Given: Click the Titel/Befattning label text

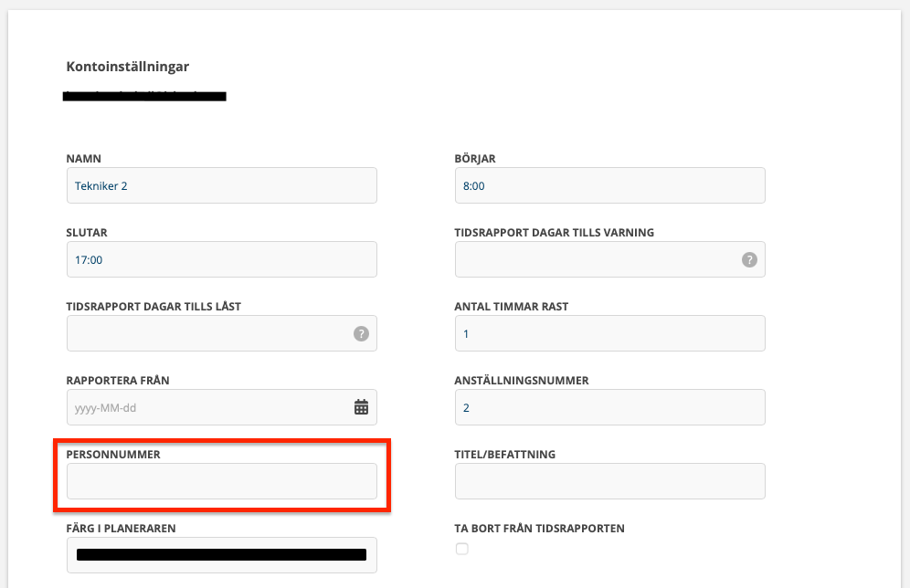Looking at the screenshot, I should [x=504, y=454].
